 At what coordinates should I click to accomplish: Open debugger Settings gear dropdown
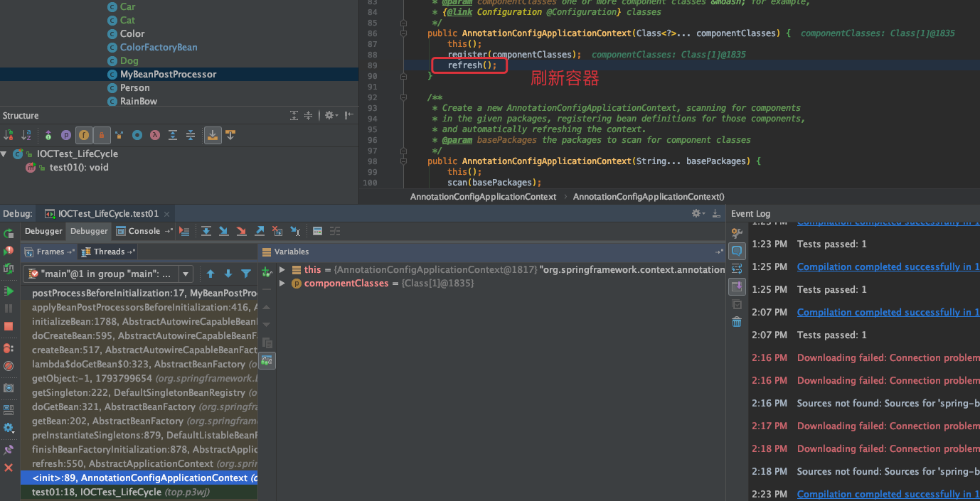[9, 428]
